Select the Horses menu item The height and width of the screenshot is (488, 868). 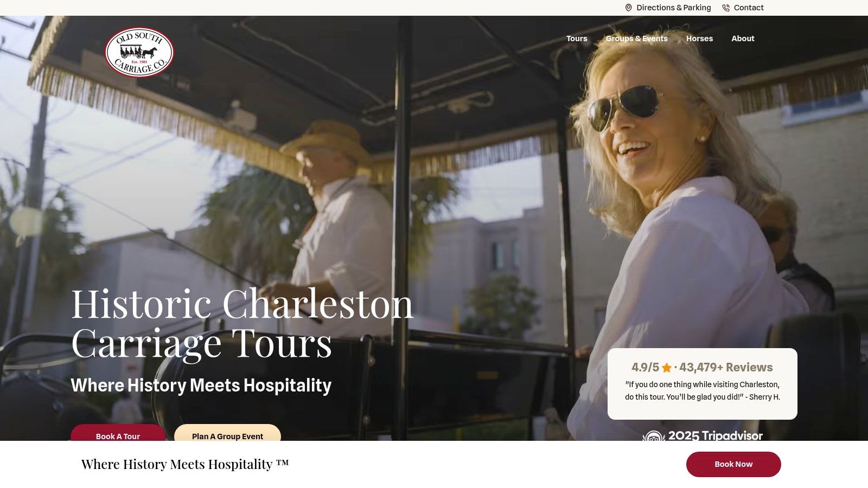coord(699,38)
